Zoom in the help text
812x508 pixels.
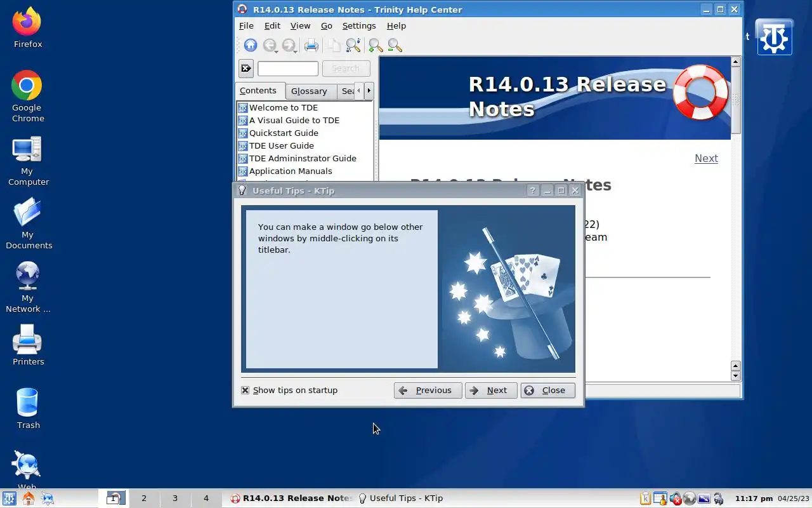click(x=376, y=45)
